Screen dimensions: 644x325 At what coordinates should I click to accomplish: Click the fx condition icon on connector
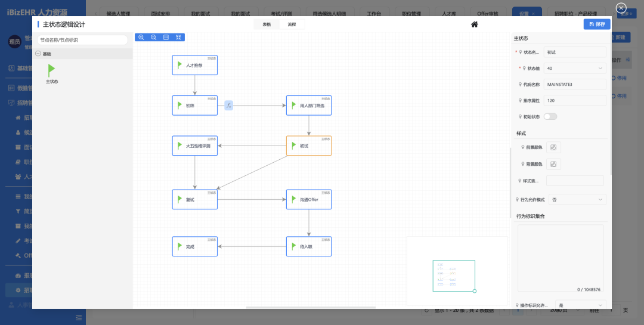228,106
